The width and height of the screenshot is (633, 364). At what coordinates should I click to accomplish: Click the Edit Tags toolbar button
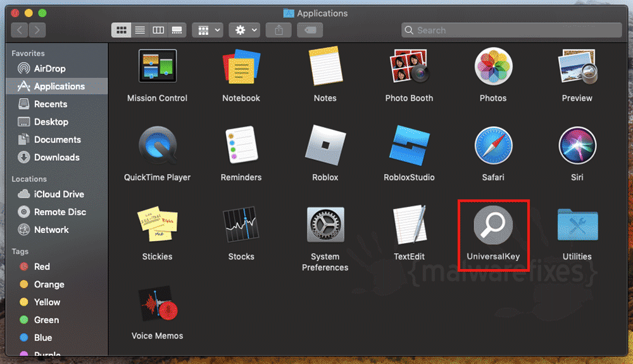[310, 30]
